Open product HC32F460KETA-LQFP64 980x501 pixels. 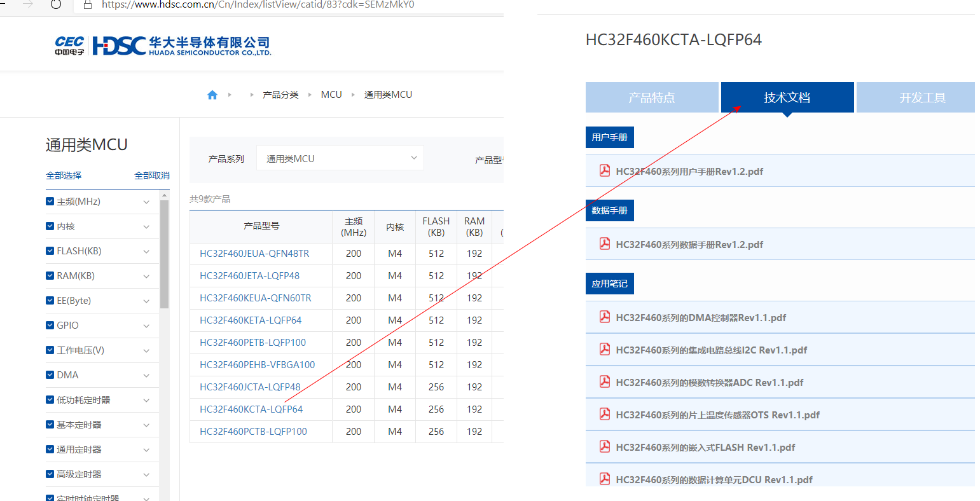tap(251, 320)
